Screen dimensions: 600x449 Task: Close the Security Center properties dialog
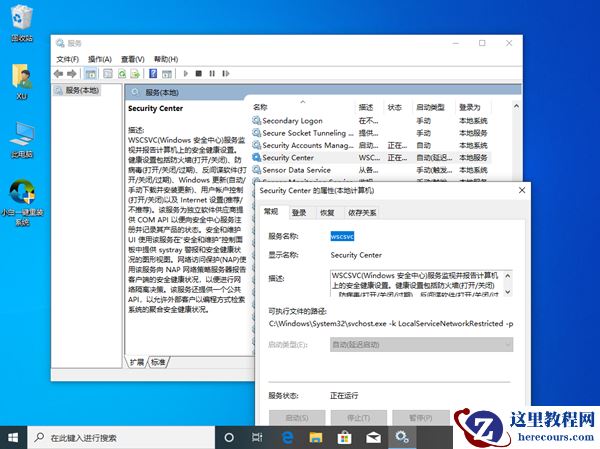522,190
